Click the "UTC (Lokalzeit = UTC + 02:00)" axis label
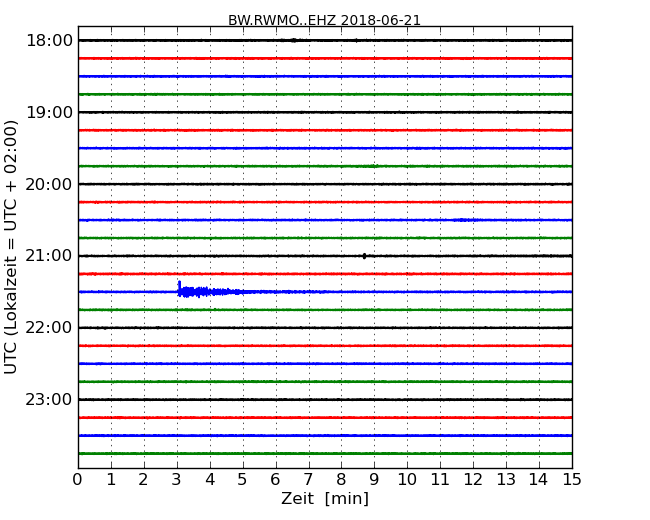The height and width of the screenshot is (520, 650). click(11, 247)
